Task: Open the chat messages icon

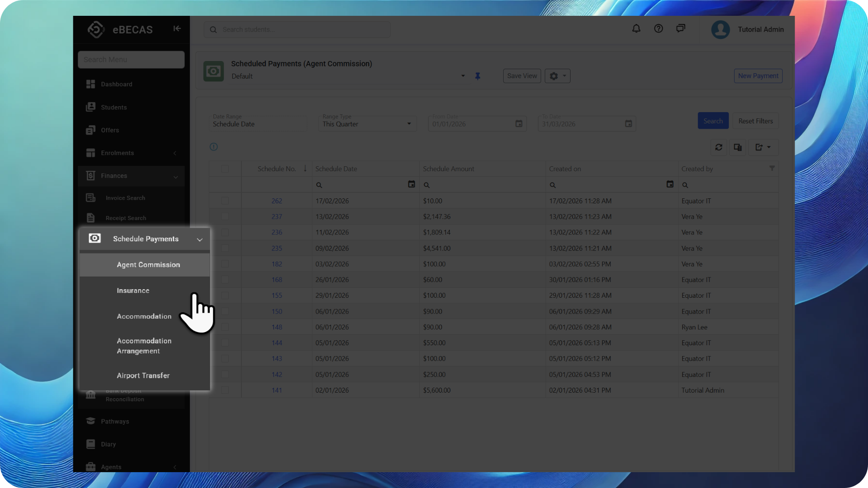Action: [680, 29]
